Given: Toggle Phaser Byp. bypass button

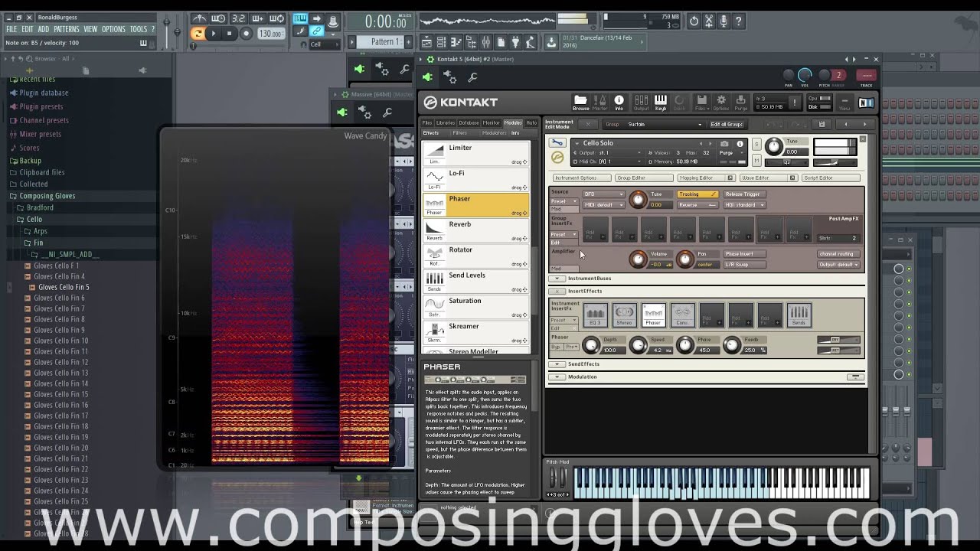Looking at the screenshot, I should pyautogui.click(x=556, y=347).
